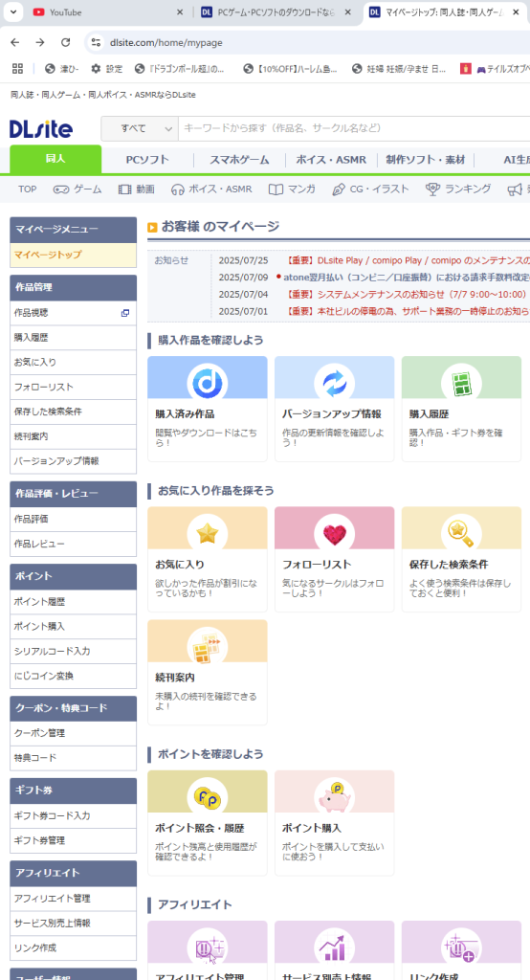Image resolution: width=530 pixels, height=980 pixels.
Task: Open the 2025/07/25 maintenance notice
Action: 408,260
